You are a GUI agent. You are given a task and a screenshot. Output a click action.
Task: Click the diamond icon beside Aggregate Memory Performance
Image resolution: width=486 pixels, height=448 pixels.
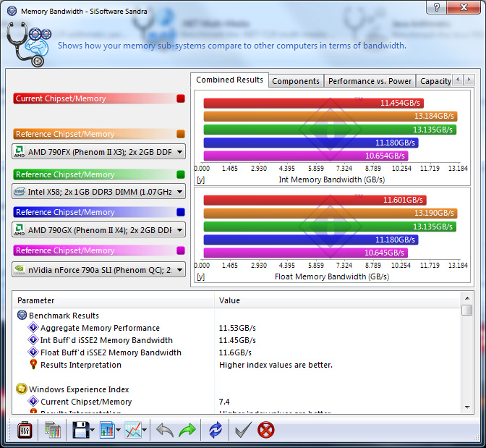point(33,327)
